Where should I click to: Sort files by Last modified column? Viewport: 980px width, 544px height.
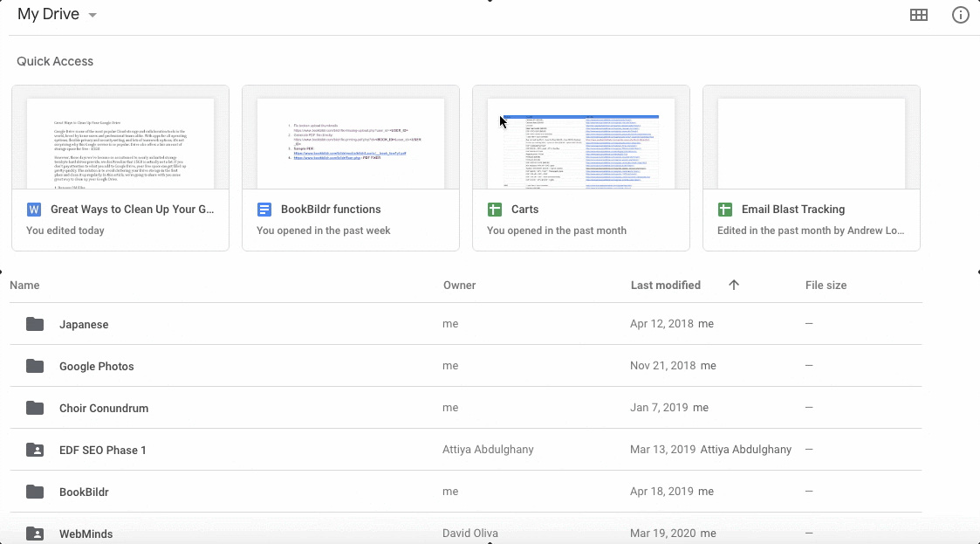point(665,285)
